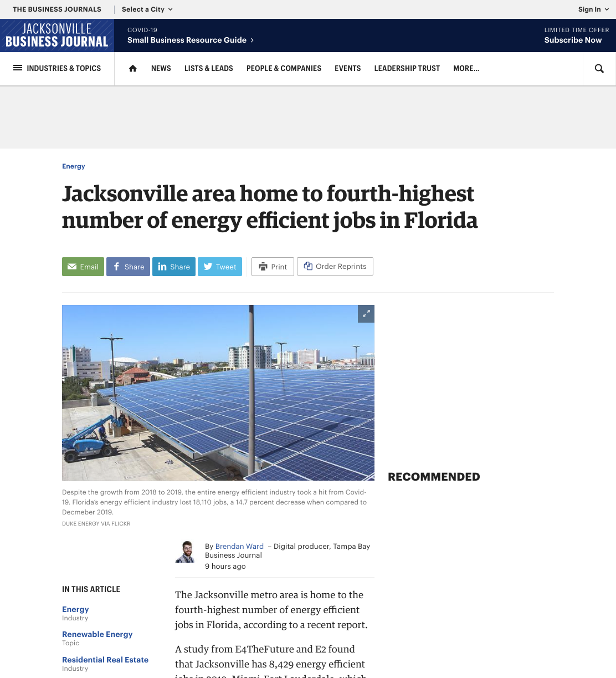The image size is (616, 678).
Task: Open the NEWS menu item
Action: pyautogui.click(x=161, y=69)
